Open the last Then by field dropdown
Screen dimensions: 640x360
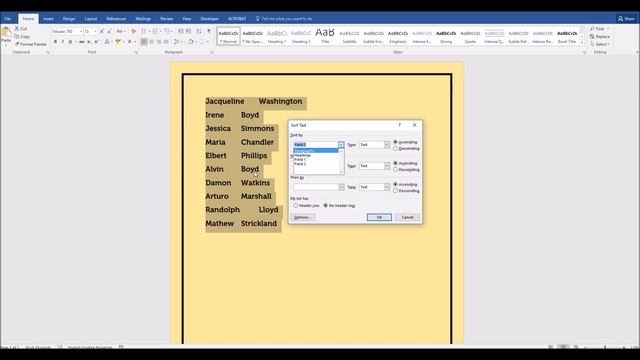341,187
